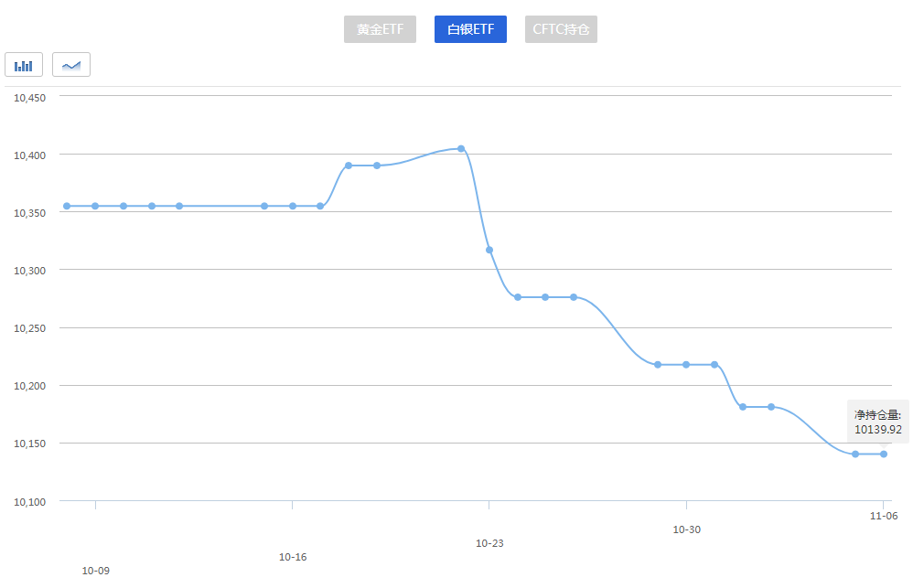Select data point directly above 10-09 tick
This screenshot has height=588, width=924.
click(95, 206)
